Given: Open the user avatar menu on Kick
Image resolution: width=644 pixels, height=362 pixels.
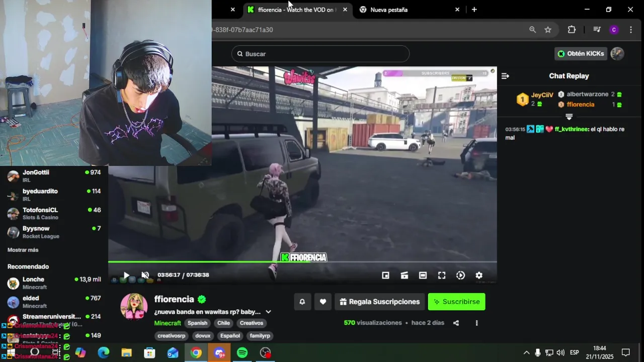Looking at the screenshot, I should point(617,53).
